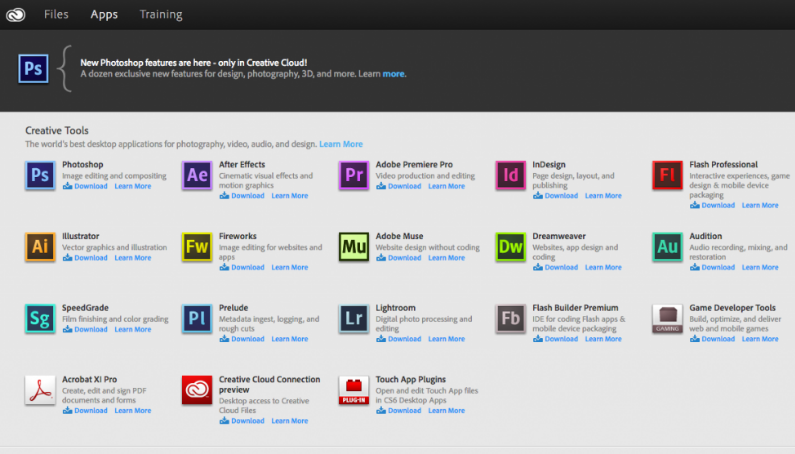Image resolution: width=795 pixels, height=454 pixels.
Task: Click the Flash Builder Premium app icon
Action: click(x=511, y=319)
